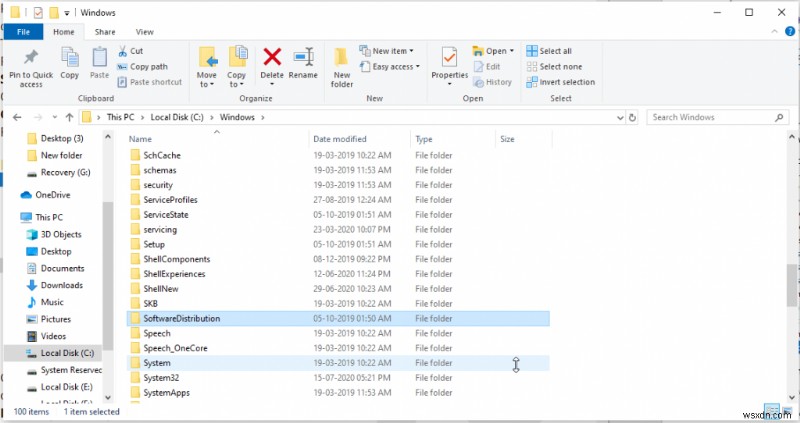
Task: Expand the Easy access dropdown
Action: 417,66
